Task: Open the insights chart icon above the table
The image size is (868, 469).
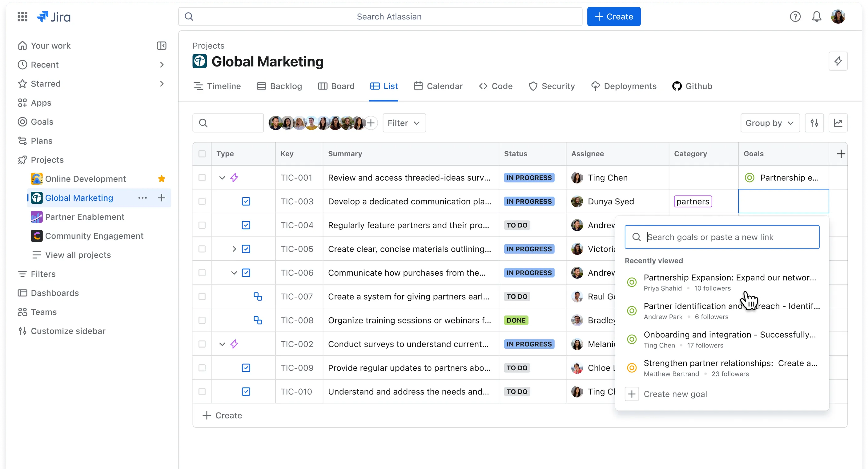Action: (x=838, y=123)
